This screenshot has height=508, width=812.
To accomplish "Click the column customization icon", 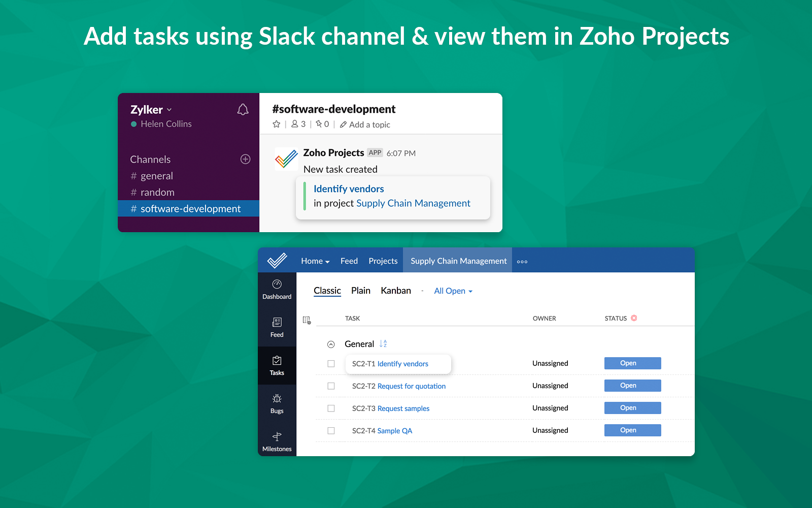I will pyautogui.click(x=307, y=320).
